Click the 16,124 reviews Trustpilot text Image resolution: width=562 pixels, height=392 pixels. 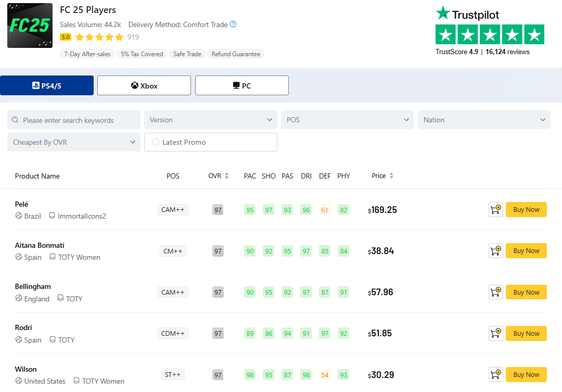[x=507, y=52]
